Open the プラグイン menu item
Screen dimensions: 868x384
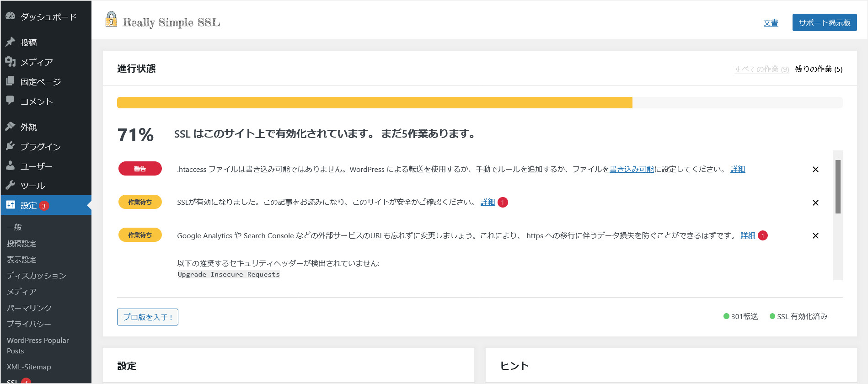point(46,147)
